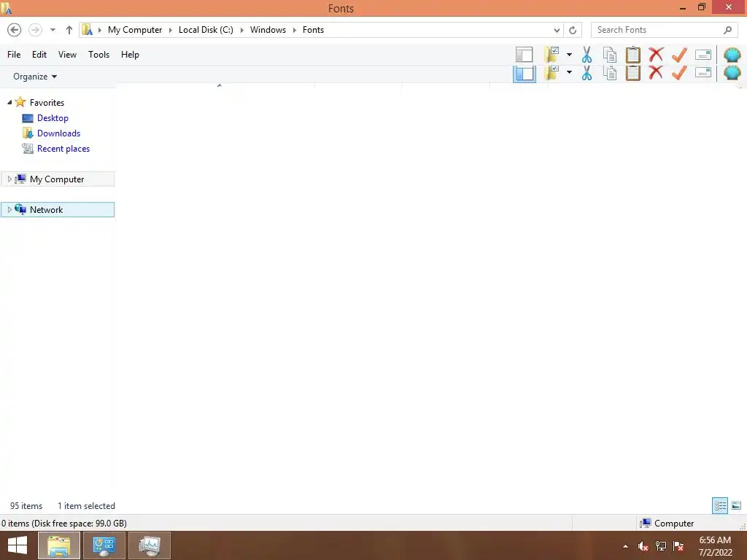This screenshot has height=560, width=747.
Task: Click the Forward arrow button
Action: [x=35, y=30]
